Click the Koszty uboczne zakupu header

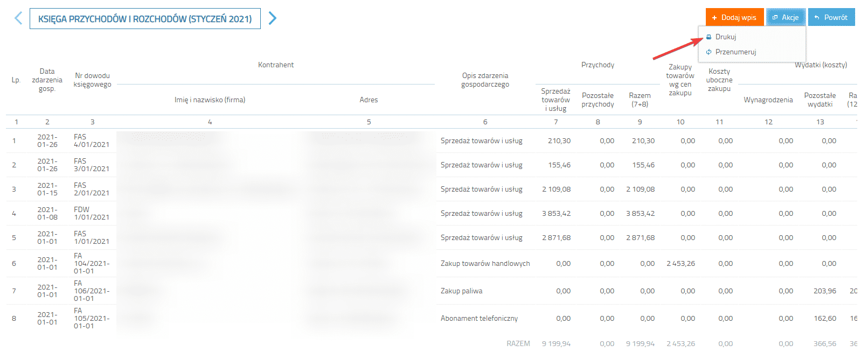click(719, 80)
